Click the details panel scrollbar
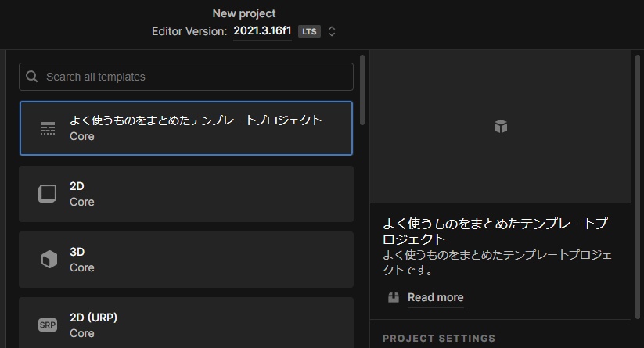 638,187
